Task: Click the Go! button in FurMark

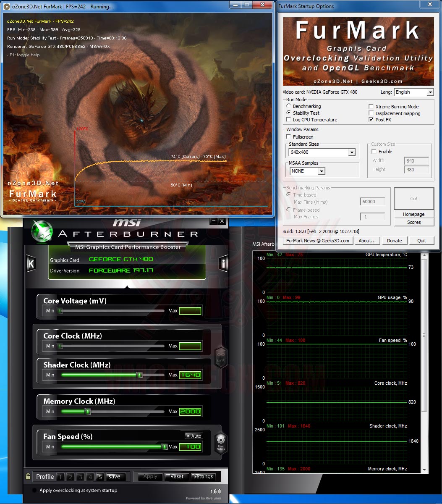Action: [414, 199]
